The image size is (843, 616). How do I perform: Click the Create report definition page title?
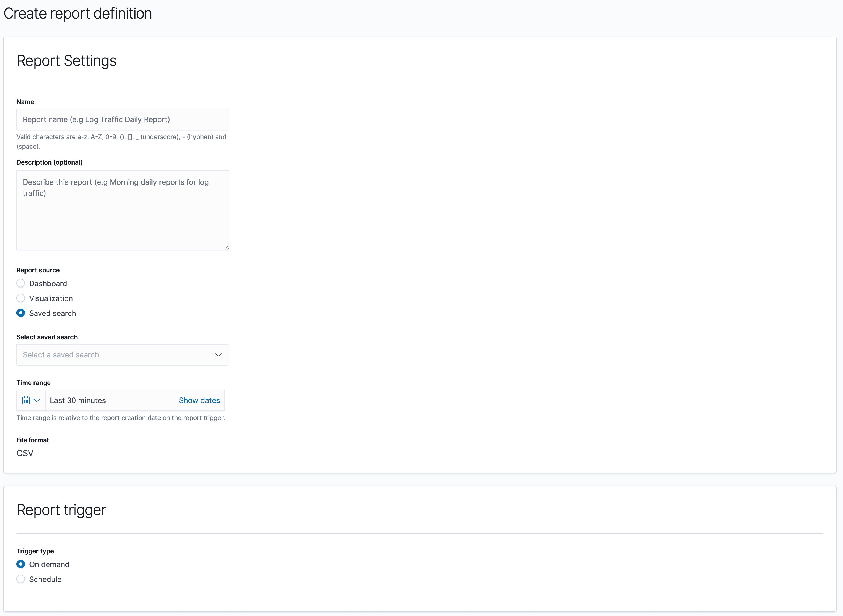77,14
